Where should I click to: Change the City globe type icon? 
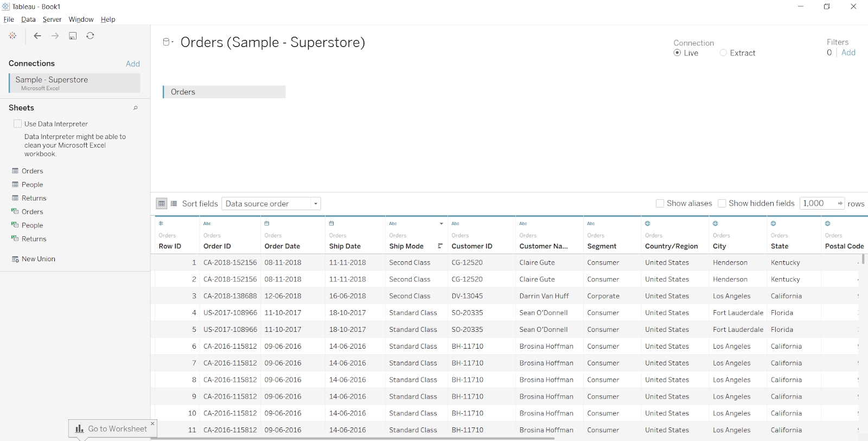[x=716, y=223]
